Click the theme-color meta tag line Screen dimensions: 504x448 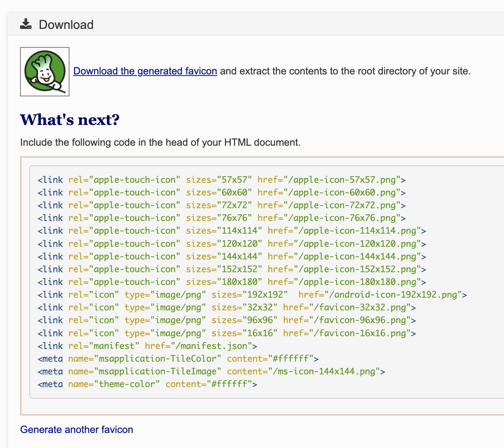[147, 384]
